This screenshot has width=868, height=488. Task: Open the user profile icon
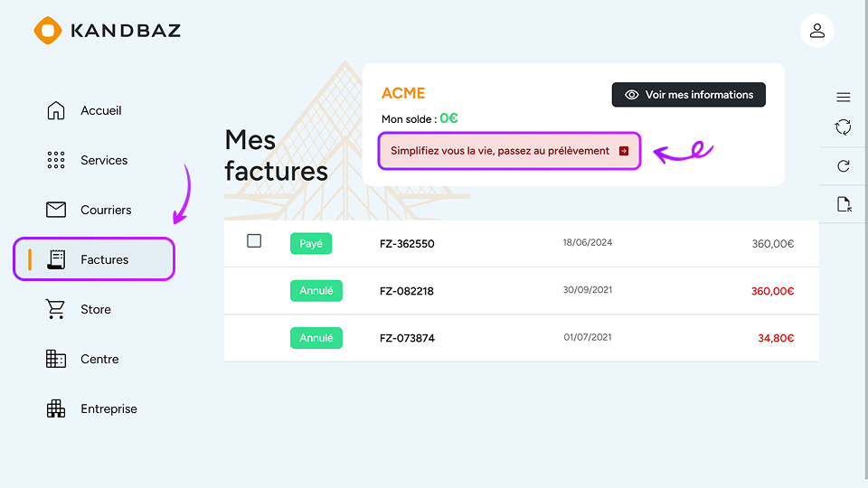click(x=816, y=31)
